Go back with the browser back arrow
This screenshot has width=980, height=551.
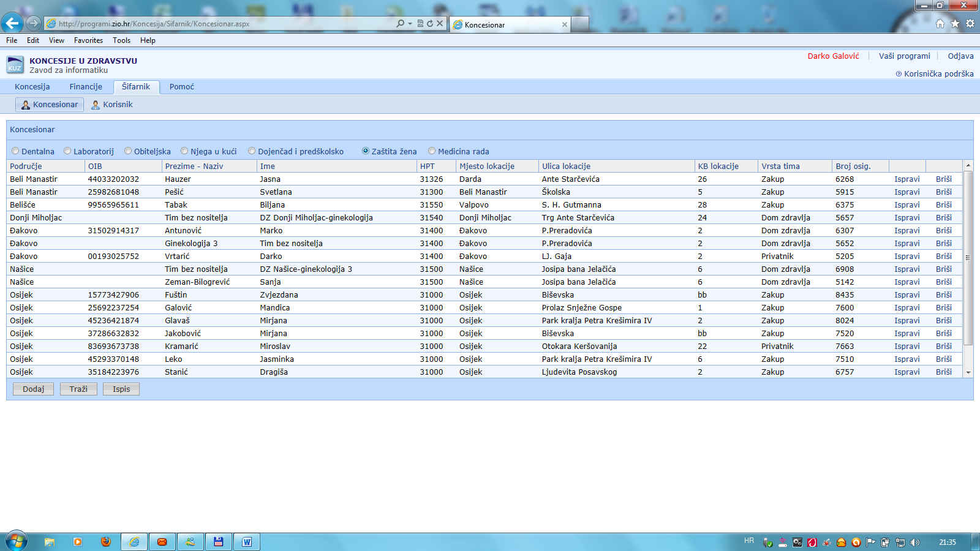pos(12,23)
